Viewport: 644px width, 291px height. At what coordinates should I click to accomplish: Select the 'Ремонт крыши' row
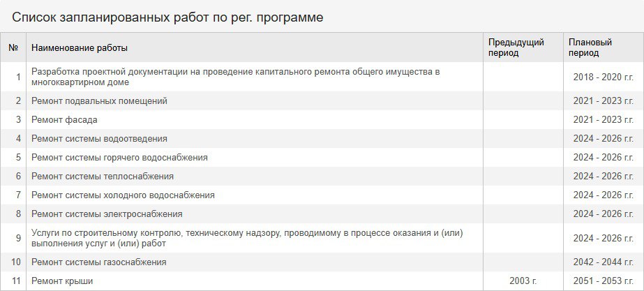(x=322, y=281)
